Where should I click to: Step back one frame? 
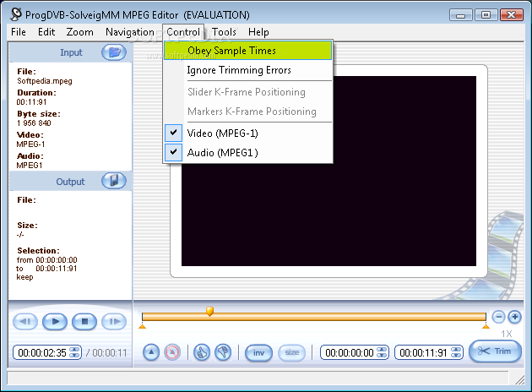tap(25, 321)
